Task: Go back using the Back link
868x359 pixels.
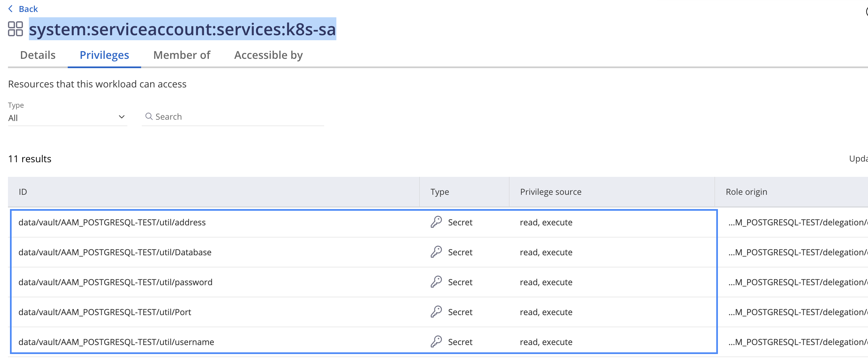Action: (x=28, y=9)
